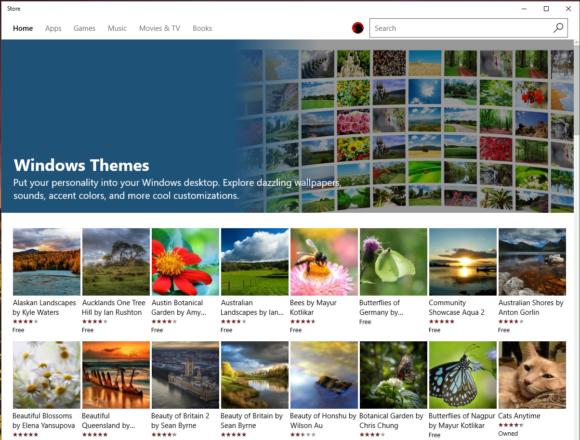This screenshot has width=580, height=440.
Task: Open Botanical Garden by Chris Chung thumbnail
Action: click(393, 375)
